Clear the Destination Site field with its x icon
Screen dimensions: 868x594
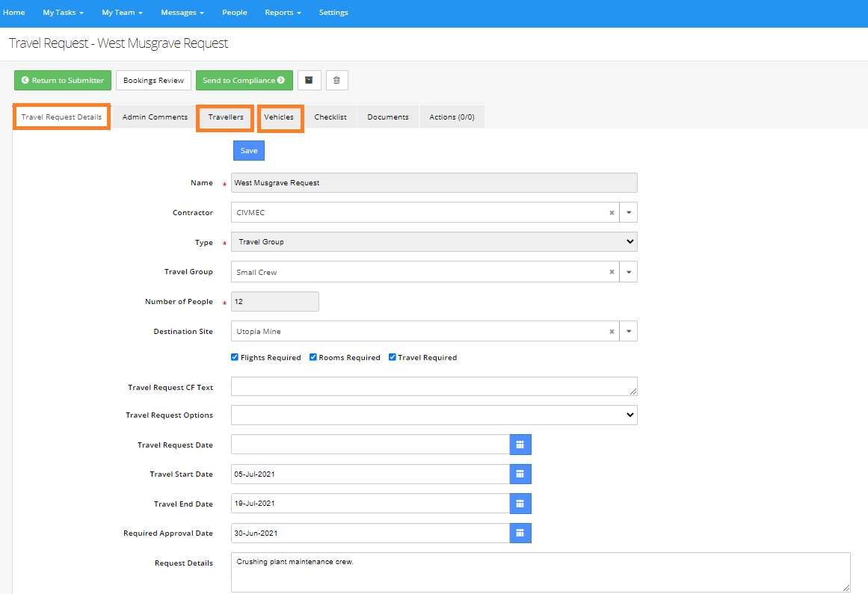[612, 331]
